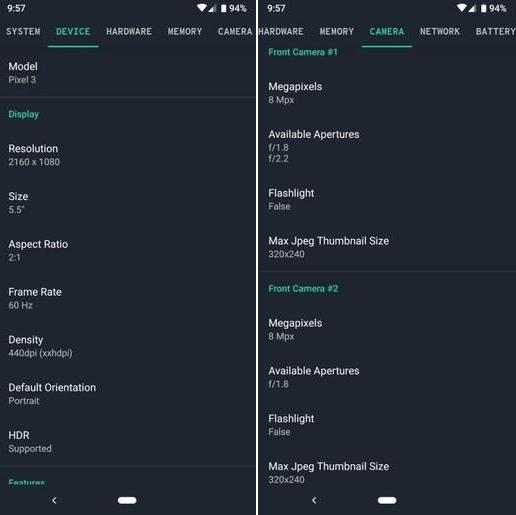Tap the back arrow on left phone
The height and width of the screenshot is (515, 516).
pos(54,500)
